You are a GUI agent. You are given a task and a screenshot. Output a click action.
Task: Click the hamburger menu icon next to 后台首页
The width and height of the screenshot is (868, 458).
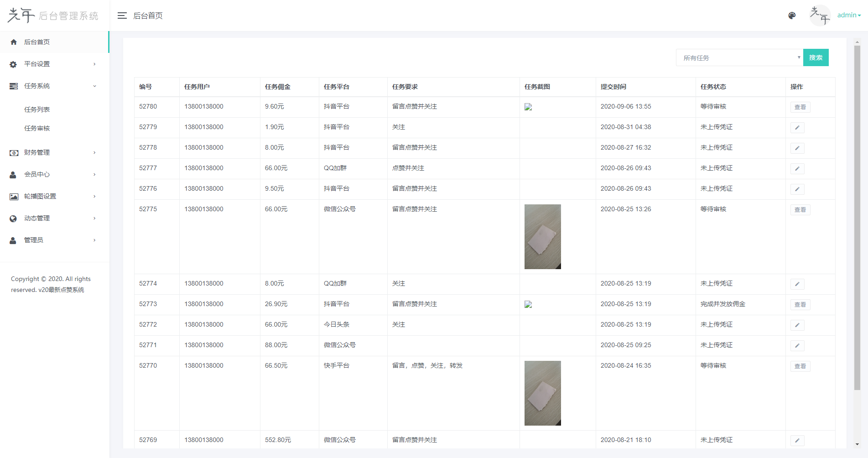122,15
